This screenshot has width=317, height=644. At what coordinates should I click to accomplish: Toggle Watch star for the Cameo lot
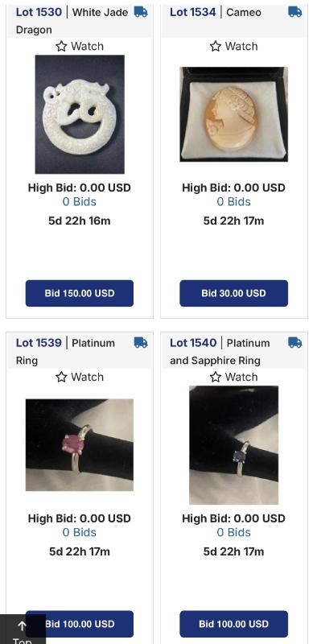click(216, 47)
